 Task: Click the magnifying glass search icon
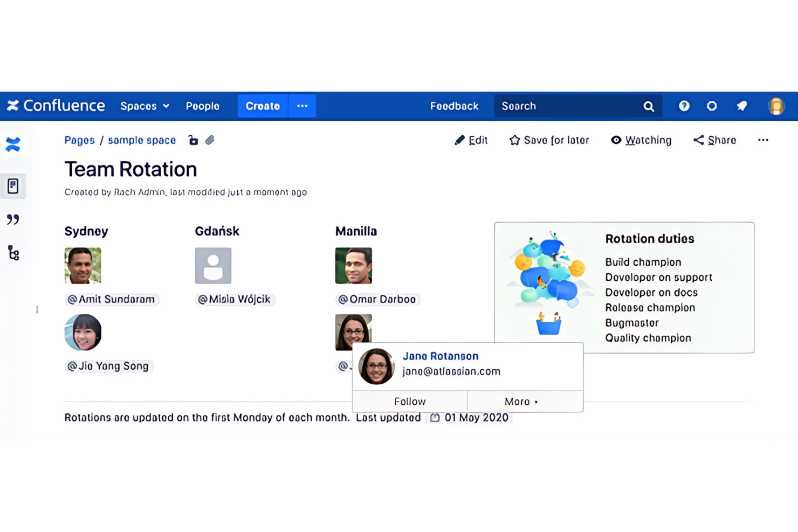(x=649, y=107)
